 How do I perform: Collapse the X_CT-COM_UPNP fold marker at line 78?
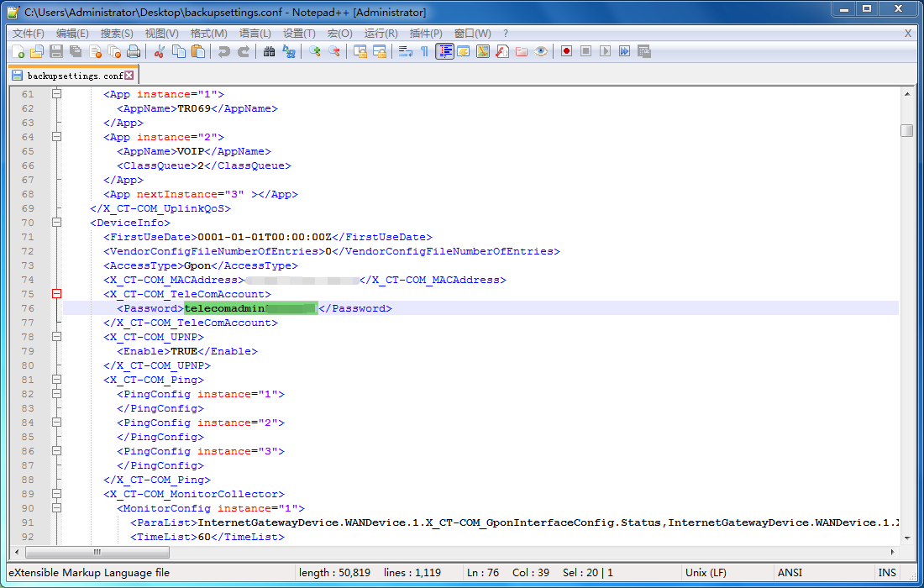pos(57,337)
